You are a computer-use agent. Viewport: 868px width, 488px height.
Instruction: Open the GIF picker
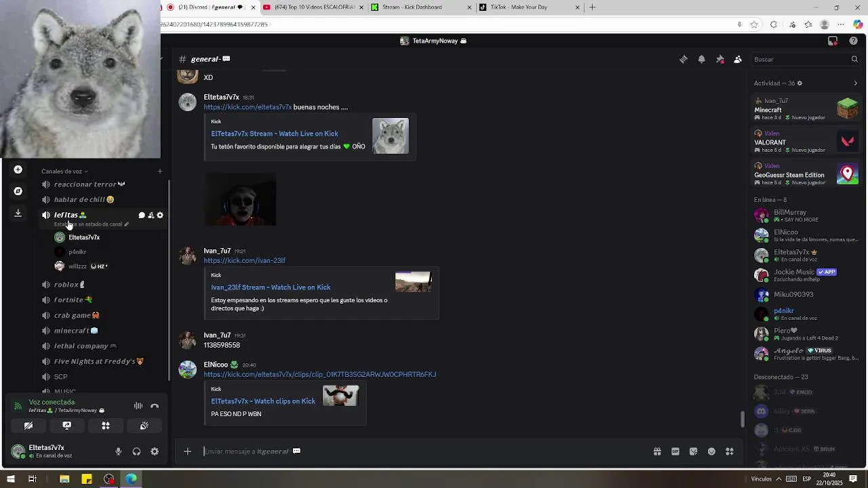point(675,451)
